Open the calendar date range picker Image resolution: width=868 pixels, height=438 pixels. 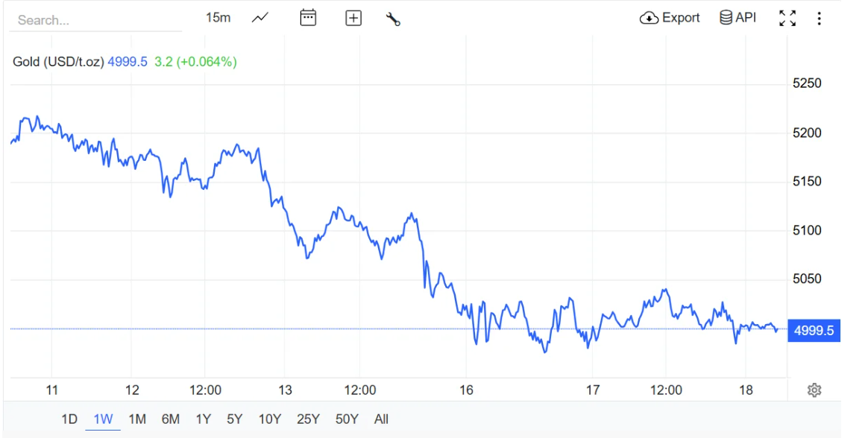pyautogui.click(x=308, y=18)
